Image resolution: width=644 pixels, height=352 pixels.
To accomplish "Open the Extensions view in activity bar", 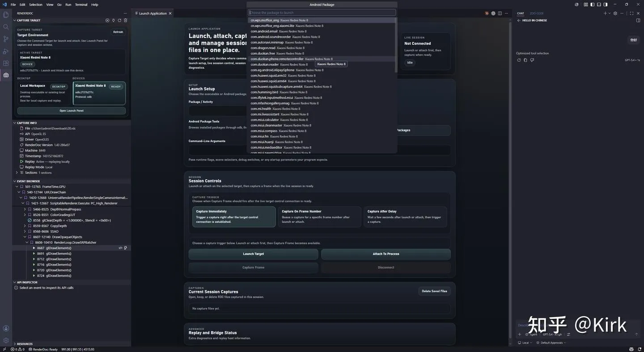I will click(6, 63).
